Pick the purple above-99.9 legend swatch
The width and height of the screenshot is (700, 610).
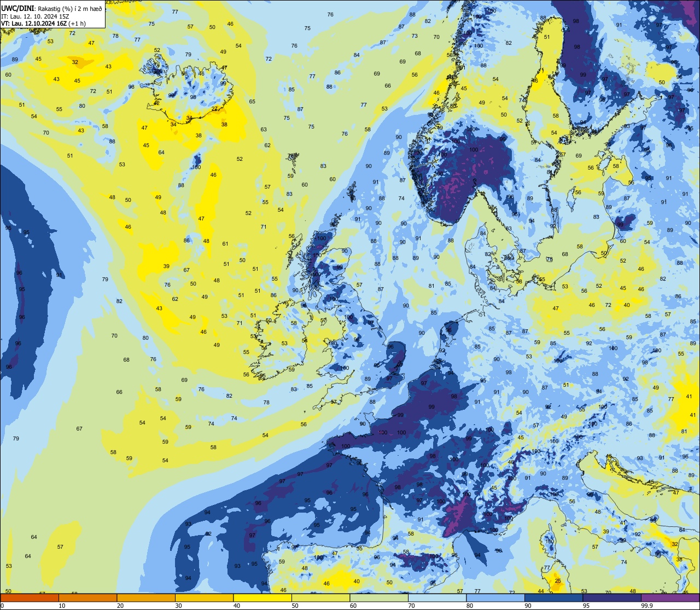pyautogui.click(x=670, y=597)
